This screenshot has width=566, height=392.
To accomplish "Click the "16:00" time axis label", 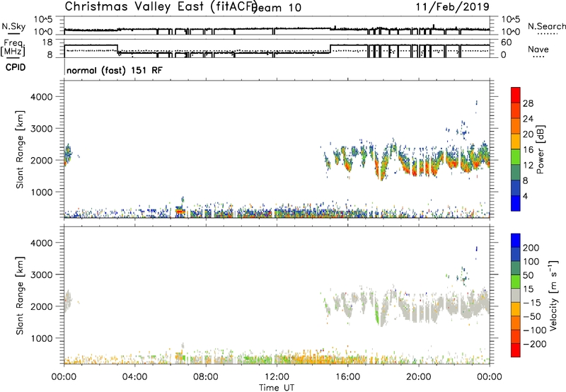I will (x=347, y=377).
